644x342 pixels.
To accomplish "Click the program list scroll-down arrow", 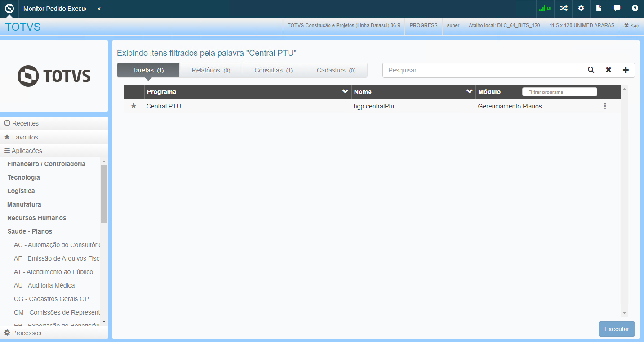I will click(x=624, y=313).
